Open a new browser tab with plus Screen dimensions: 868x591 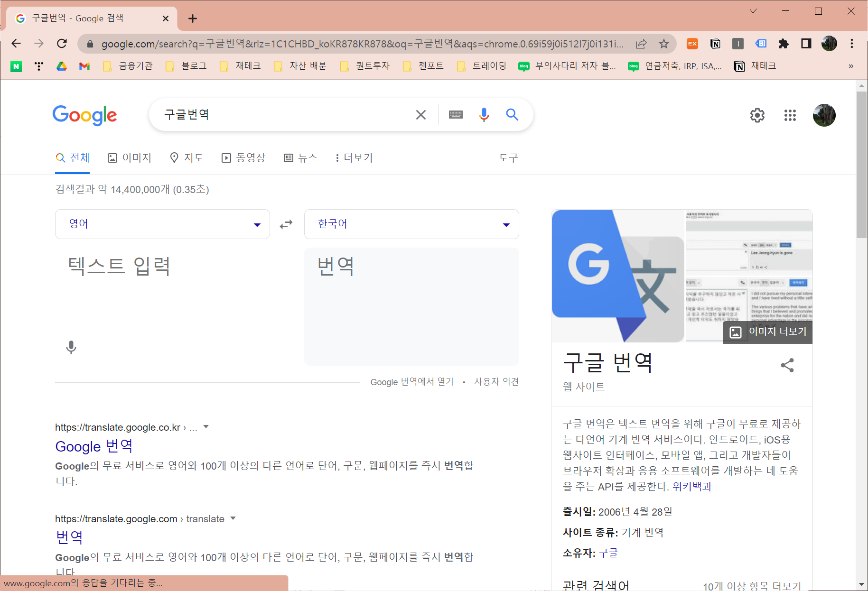click(192, 18)
